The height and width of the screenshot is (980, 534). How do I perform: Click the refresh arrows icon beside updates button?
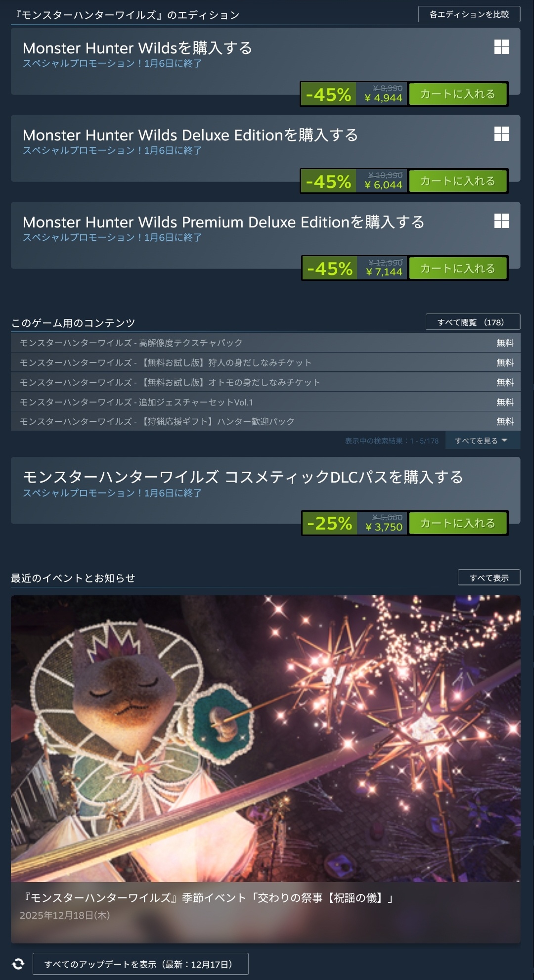tap(18, 964)
